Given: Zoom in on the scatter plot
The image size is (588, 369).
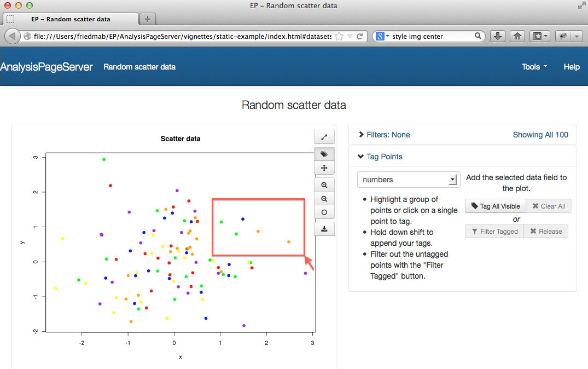Looking at the screenshot, I should pyautogui.click(x=324, y=185).
